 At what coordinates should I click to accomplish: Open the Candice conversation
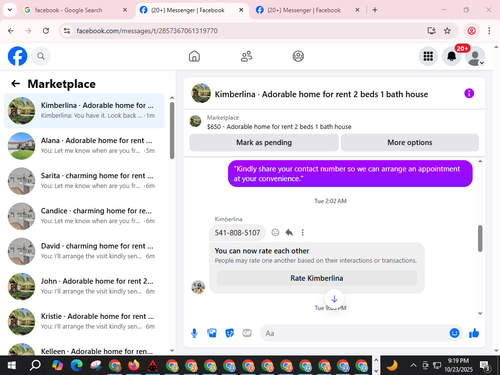tap(84, 216)
